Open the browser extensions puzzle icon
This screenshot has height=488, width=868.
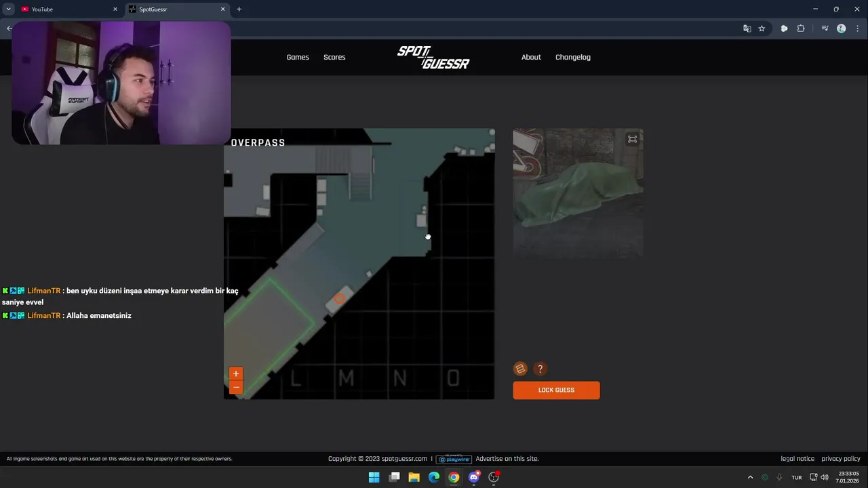click(801, 28)
